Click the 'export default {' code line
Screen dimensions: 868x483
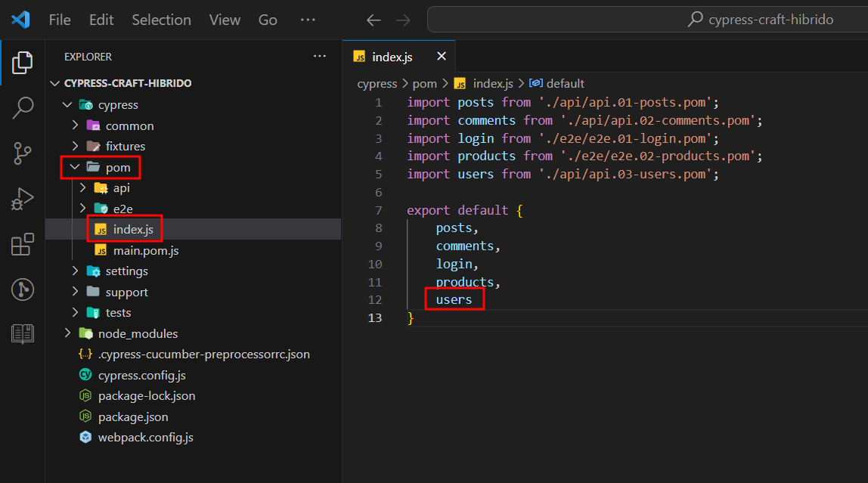pyautogui.click(x=465, y=210)
